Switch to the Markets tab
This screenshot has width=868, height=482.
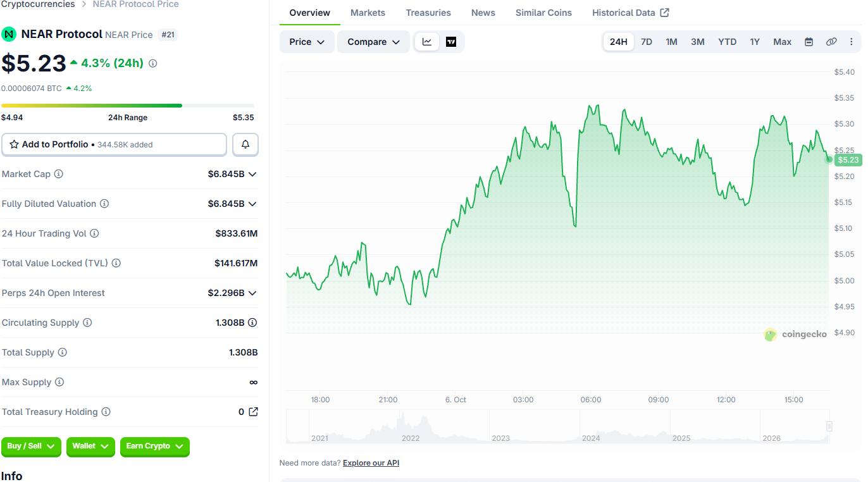368,13
